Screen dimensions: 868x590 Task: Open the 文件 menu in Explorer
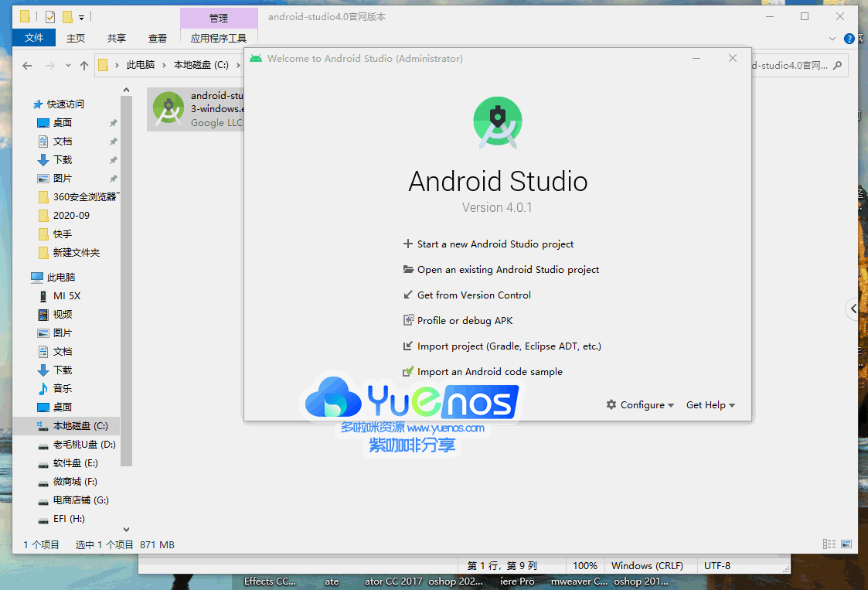(34, 37)
